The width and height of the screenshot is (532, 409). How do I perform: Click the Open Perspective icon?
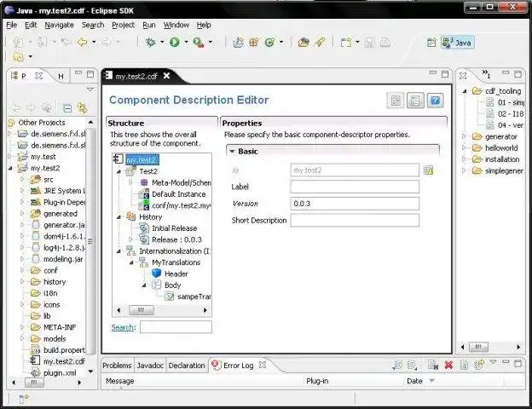coord(431,43)
